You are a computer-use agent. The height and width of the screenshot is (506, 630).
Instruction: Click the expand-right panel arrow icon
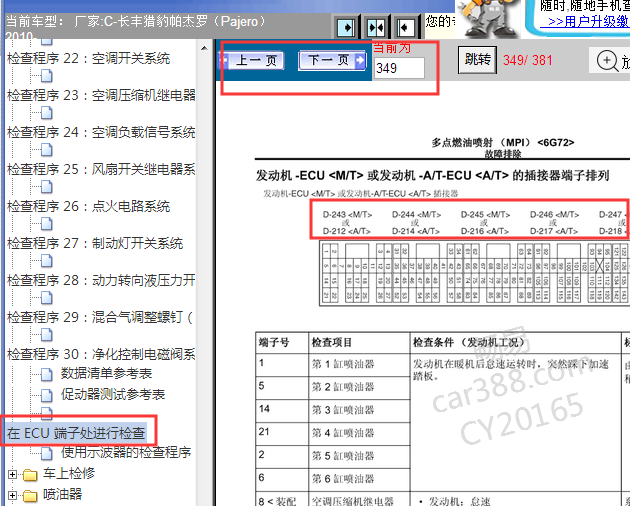(x=345, y=27)
